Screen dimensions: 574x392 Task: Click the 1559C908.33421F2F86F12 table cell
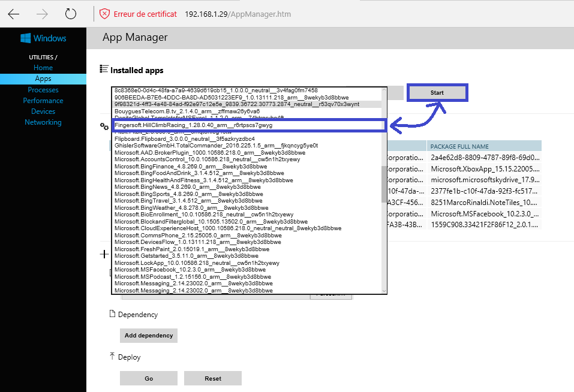click(484, 225)
